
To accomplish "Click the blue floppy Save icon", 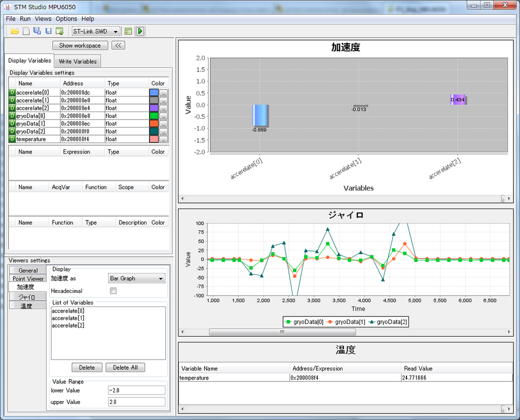I will click(x=48, y=31).
